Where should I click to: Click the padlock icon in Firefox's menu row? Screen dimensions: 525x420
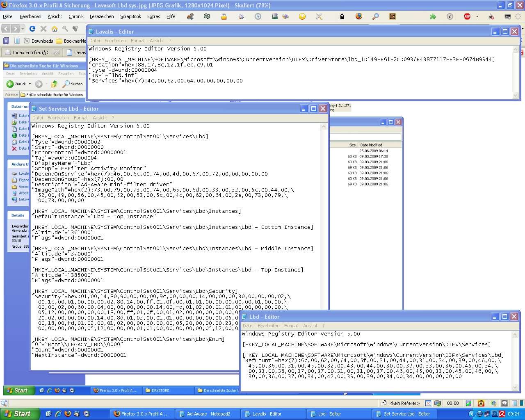(224, 16)
